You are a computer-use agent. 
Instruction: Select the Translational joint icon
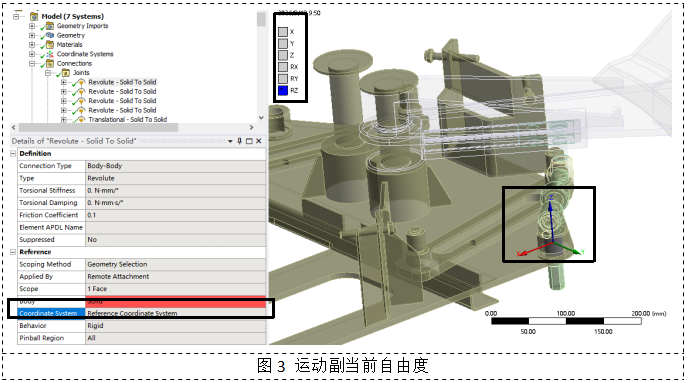(x=81, y=119)
